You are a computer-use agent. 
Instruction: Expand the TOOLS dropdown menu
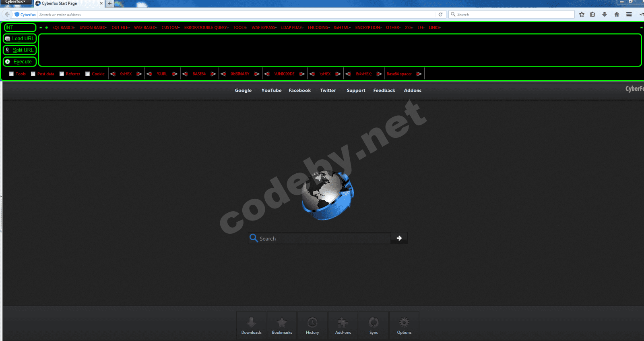(x=240, y=27)
